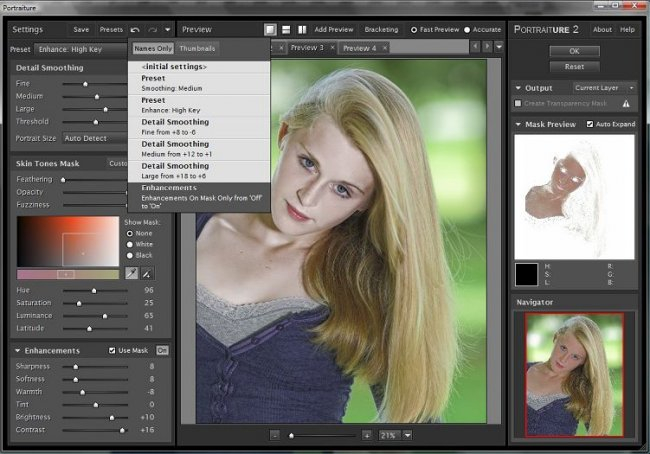Click the zoom in plus button
Viewport: 650px width, 454px height.
point(367,435)
